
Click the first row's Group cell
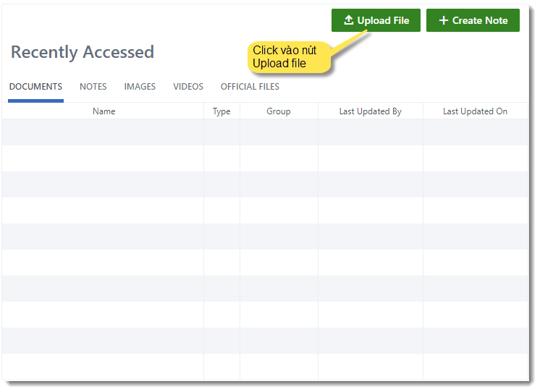pyautogui.click(x=278, y=132)
